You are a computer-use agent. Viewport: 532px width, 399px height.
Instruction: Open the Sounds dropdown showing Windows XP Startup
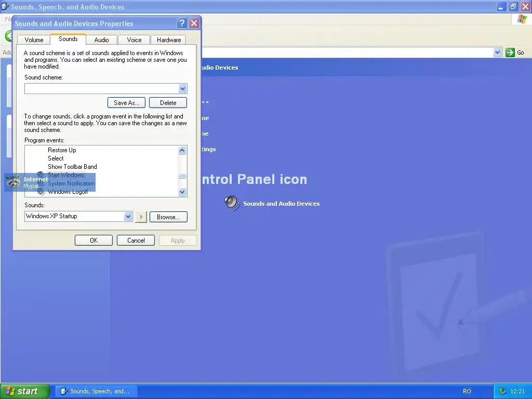point(128,217)
